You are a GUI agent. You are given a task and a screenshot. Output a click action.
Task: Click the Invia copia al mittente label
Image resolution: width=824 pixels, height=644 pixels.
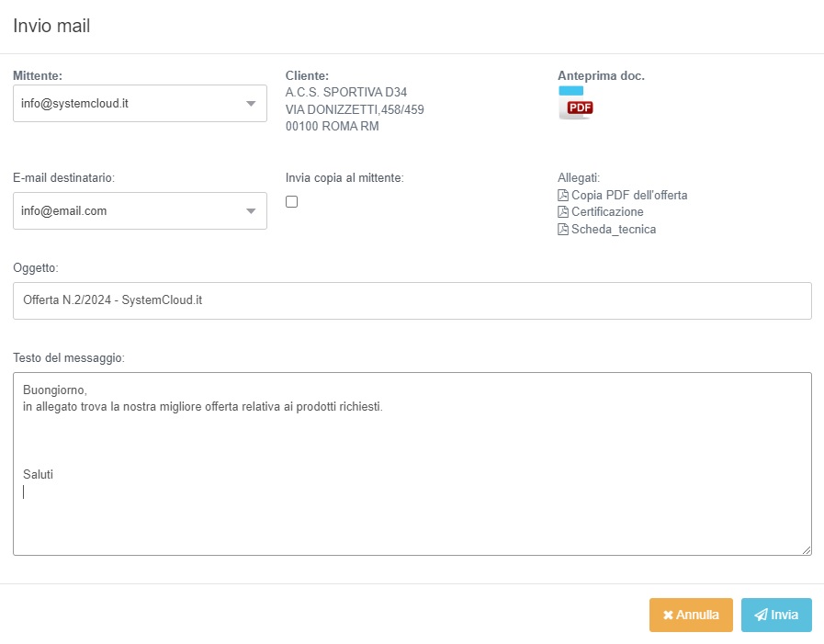[344, 178]
